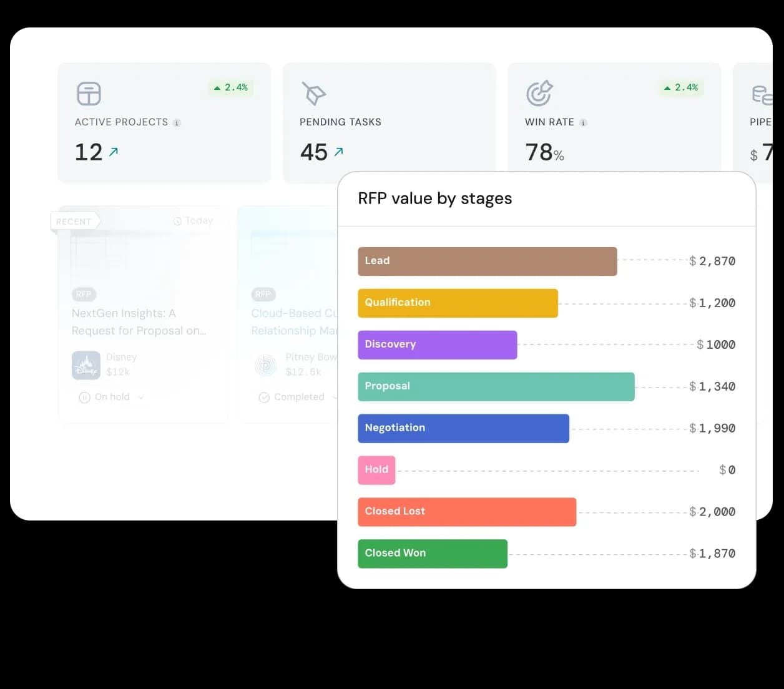Expand the On hold status dropdown
This screenshot has height=689, width=784.
click(141, 397)
